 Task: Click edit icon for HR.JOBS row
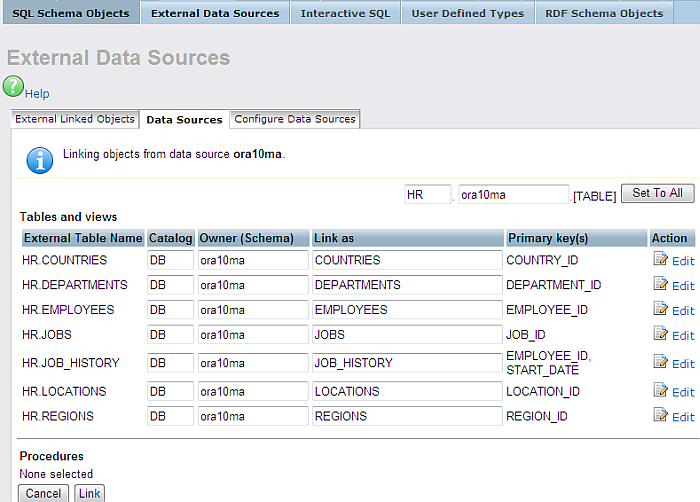point(660,336)
